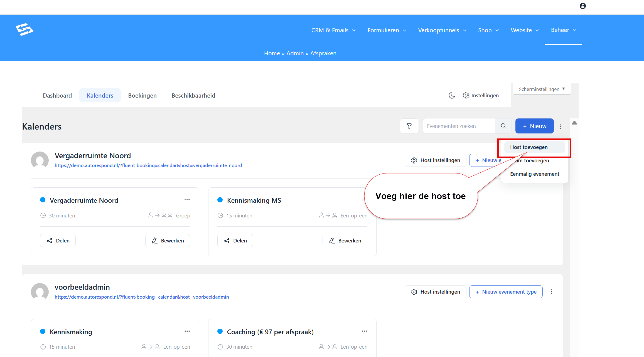Click the search magnifier icon

click(x=503, y=126)
